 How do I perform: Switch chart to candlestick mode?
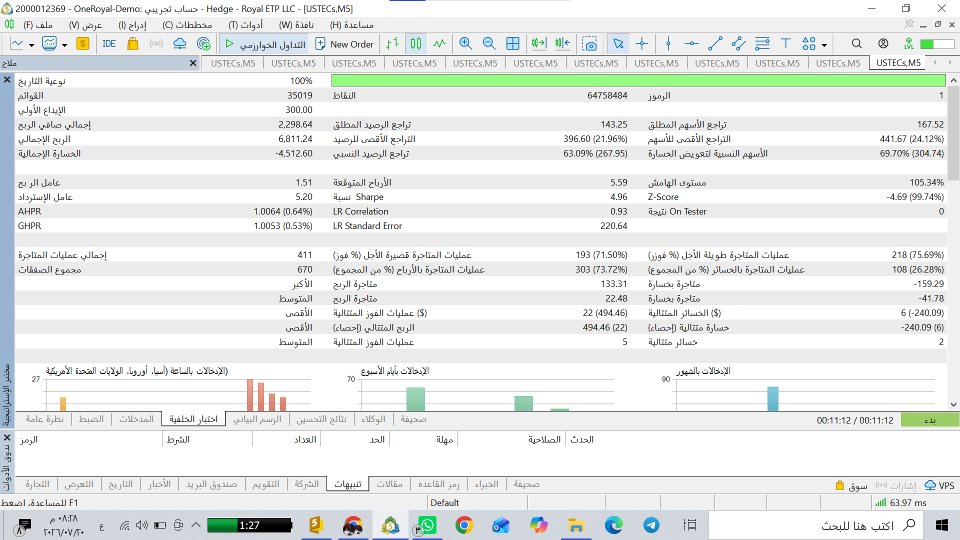pos(416,43)
